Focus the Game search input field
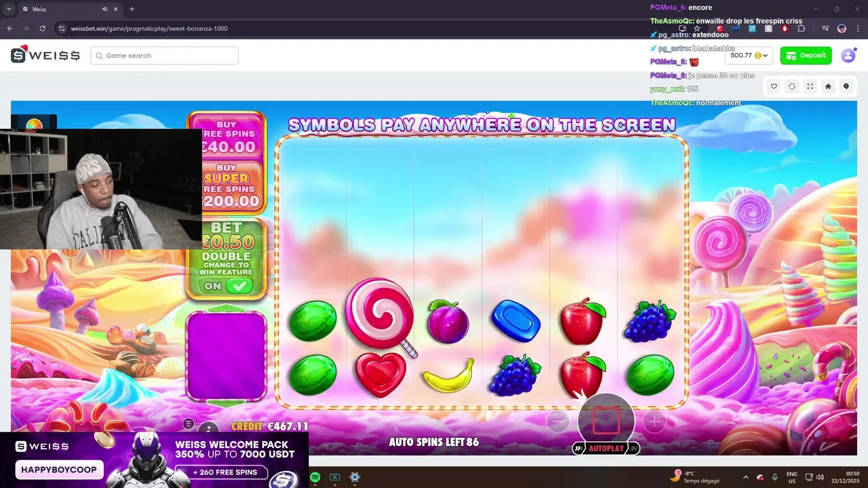 (x=164, y=56)
